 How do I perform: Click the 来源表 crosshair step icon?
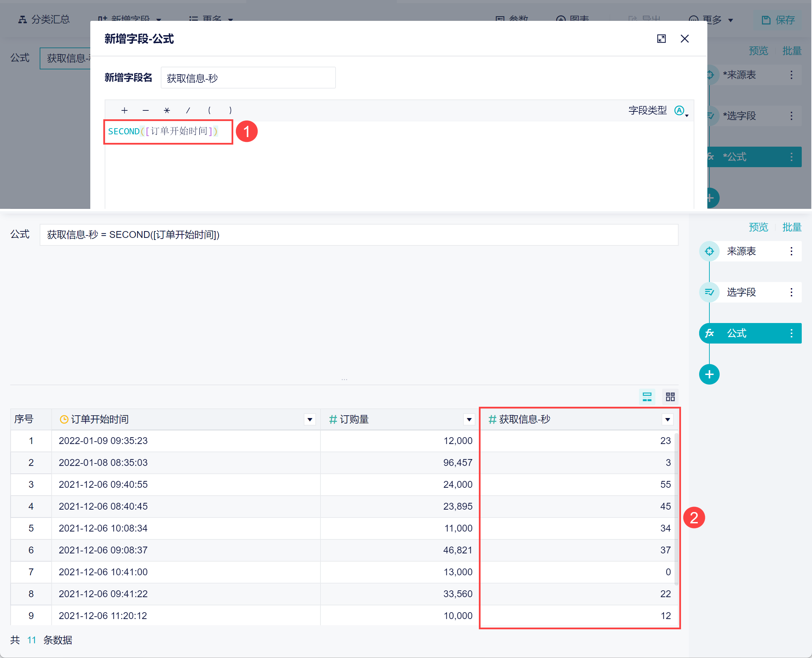(x=709, y=251)
